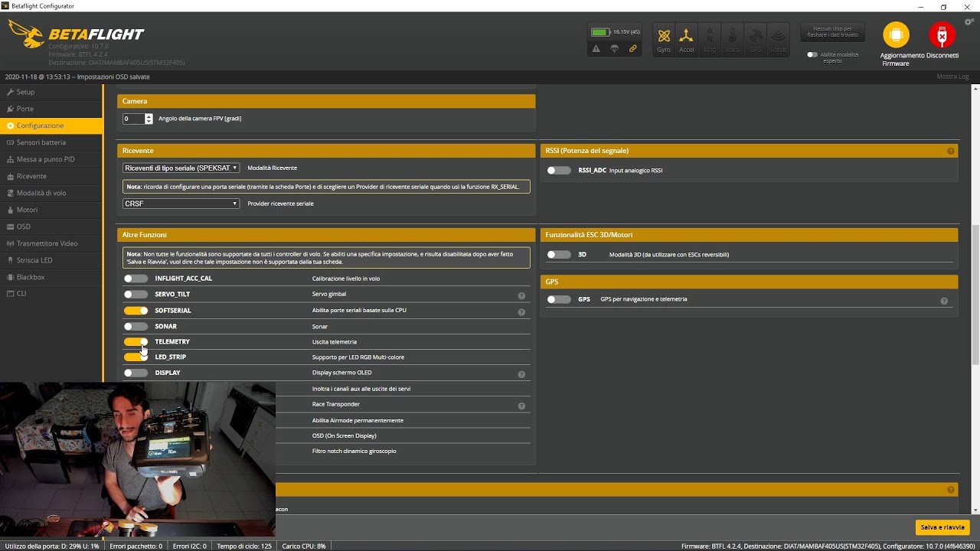The width and height of the screenshot is (980, 551).
Task: Open the Messa a punto PID tab
Action: click(51, 159)
